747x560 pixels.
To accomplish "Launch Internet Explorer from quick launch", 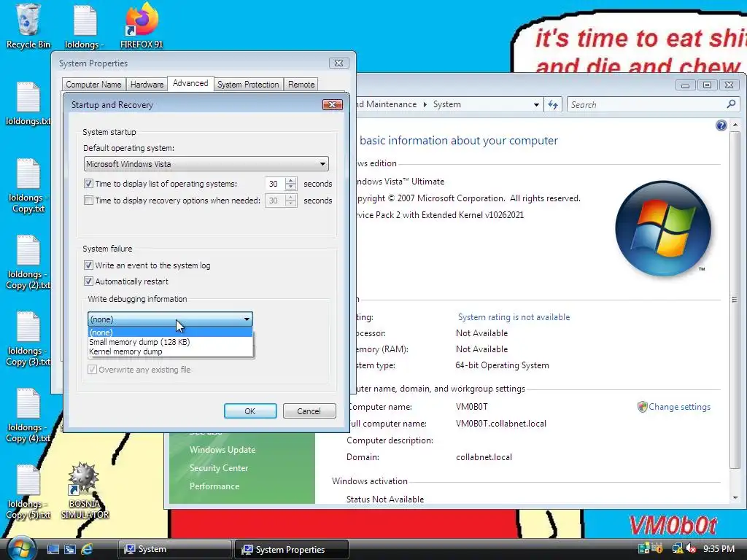I will (x=87, y=550).
